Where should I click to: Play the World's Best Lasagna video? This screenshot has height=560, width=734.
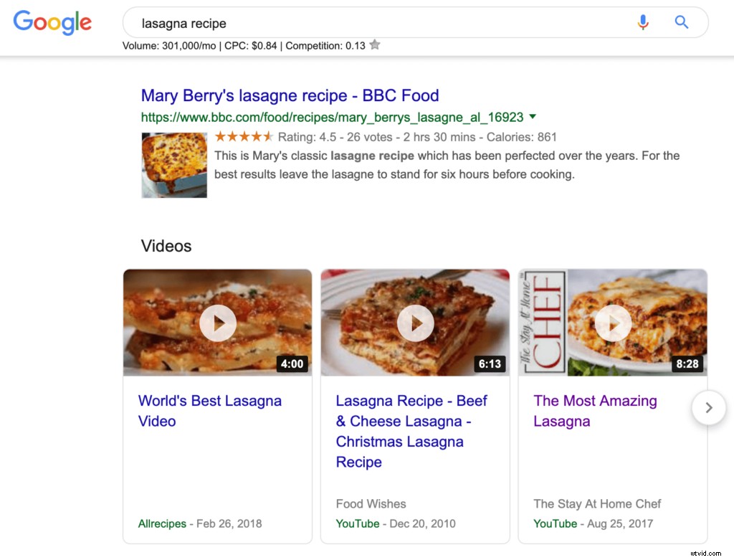coord(218,323)
